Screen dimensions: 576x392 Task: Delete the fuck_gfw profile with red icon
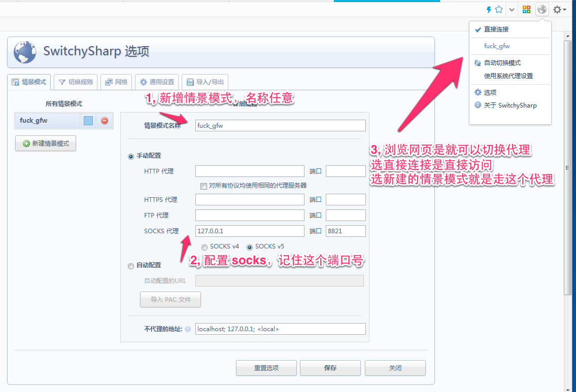(105, 121)
